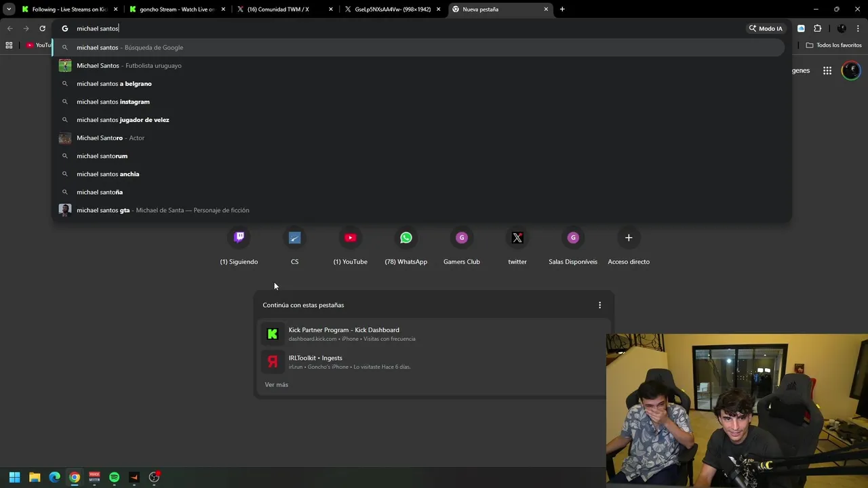Close the Nueva pestaña tab
868x488 pixels.
click(x=546, y=9)
